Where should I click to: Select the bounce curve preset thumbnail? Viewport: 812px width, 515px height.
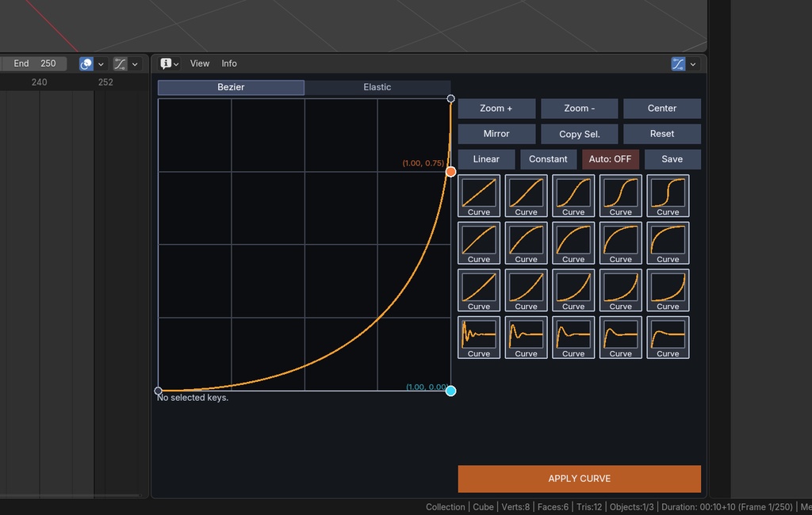tap(479, 337)
